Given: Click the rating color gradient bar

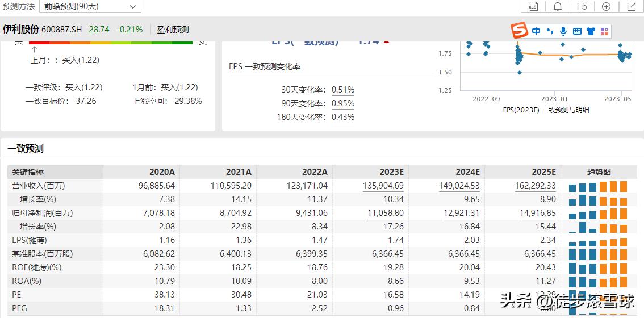Looking at the screenshot, I should (x=111, y=43).
